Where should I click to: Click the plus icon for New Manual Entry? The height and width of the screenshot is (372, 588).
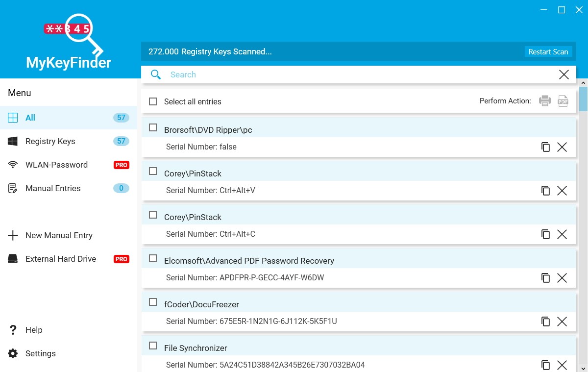(13, 235)
